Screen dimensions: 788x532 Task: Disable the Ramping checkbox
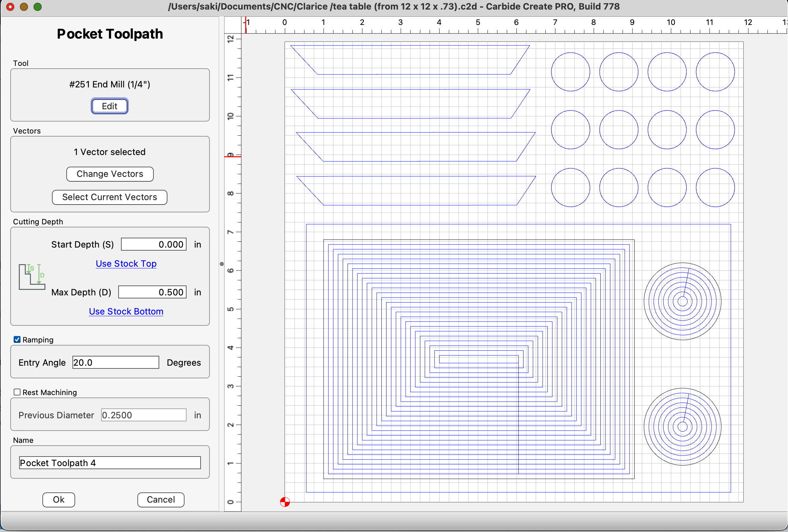[17, 339]
